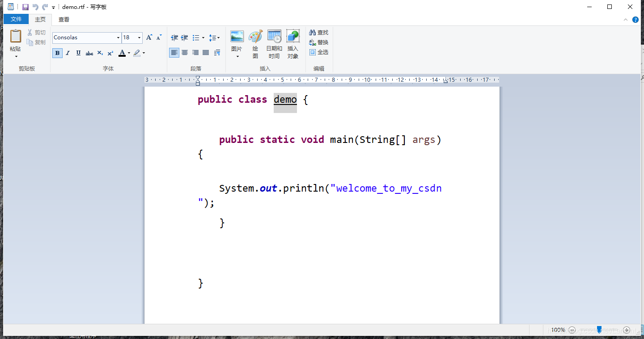Viewport: 644px width, 339px height.
Task: Switch to the 查看 (View) ribbon tab
Action: pos(64,19)
